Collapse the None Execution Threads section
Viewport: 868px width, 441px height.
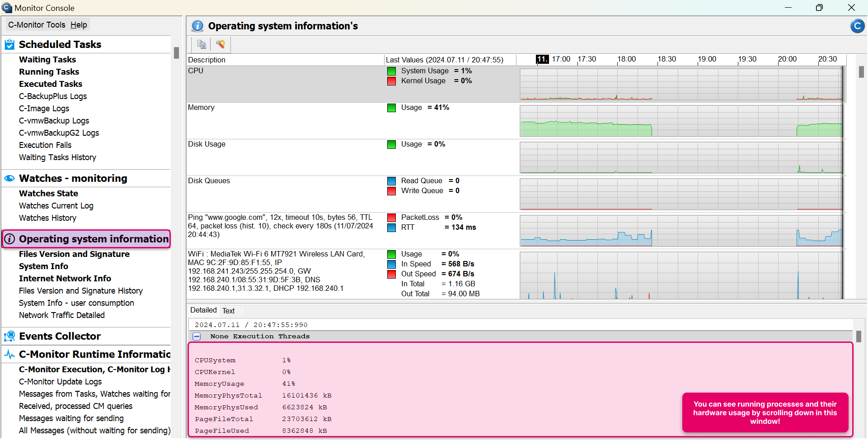(x=197, y=337)
